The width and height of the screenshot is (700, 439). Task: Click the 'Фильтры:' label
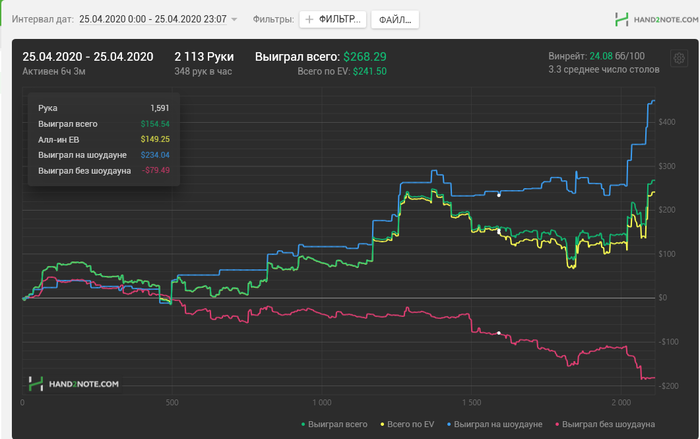point(273,19)
